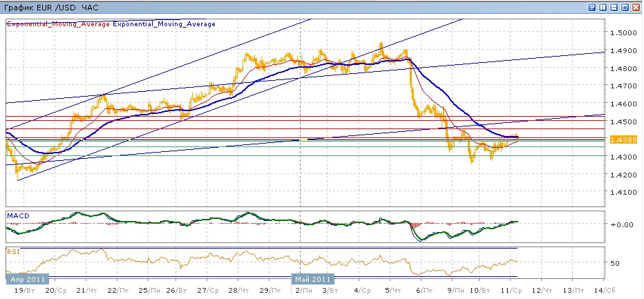Image resolution: width=644 pixels, height=299 pixels.
Task: Click the 'Май 2011' month marker
Action: [x=313, y=279]
